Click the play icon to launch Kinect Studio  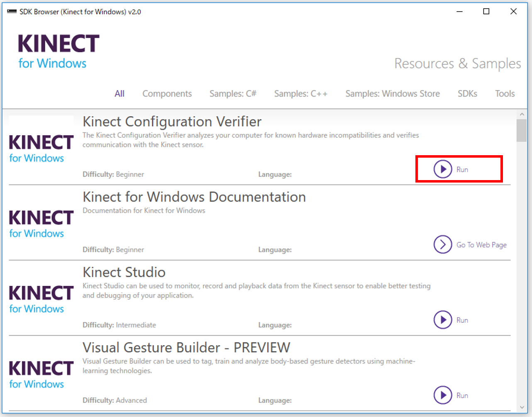point(443,320)
